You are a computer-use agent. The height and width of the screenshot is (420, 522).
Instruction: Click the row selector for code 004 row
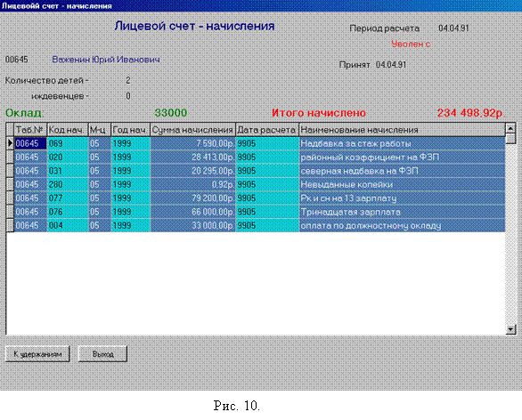coord(10,225)
